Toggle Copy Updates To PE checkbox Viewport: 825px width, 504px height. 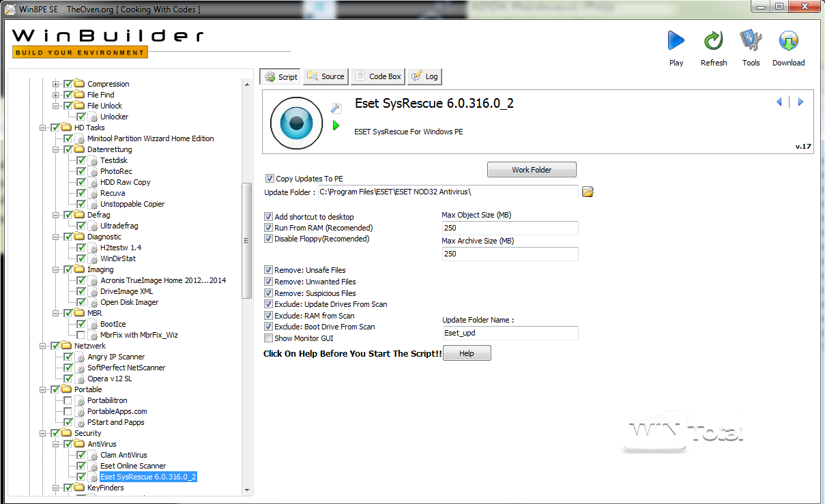pos(270,179)
